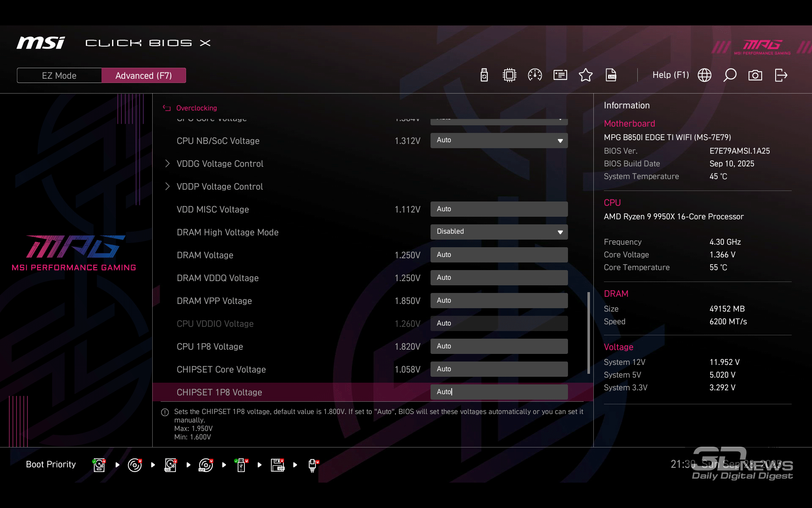This screenshot has height=508, width=812.
Task: Switch to EZ Mode tab
Action: click(59, 76)
